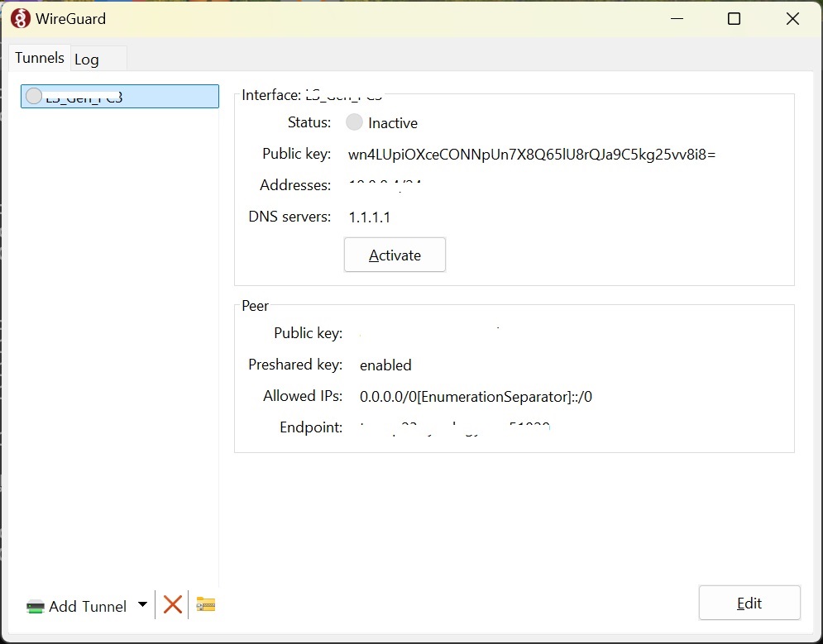Click the peer Endpoint value
The width and height of the screenshot is (823, 644).
click(x=455, y=428)
